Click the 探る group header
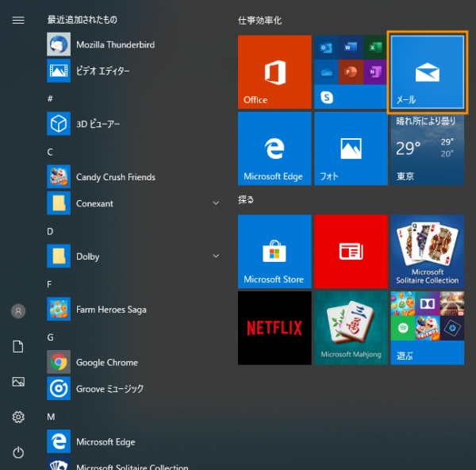Image resolution: width=476 pixels, height=470 pixels. (x=246, y=199)
